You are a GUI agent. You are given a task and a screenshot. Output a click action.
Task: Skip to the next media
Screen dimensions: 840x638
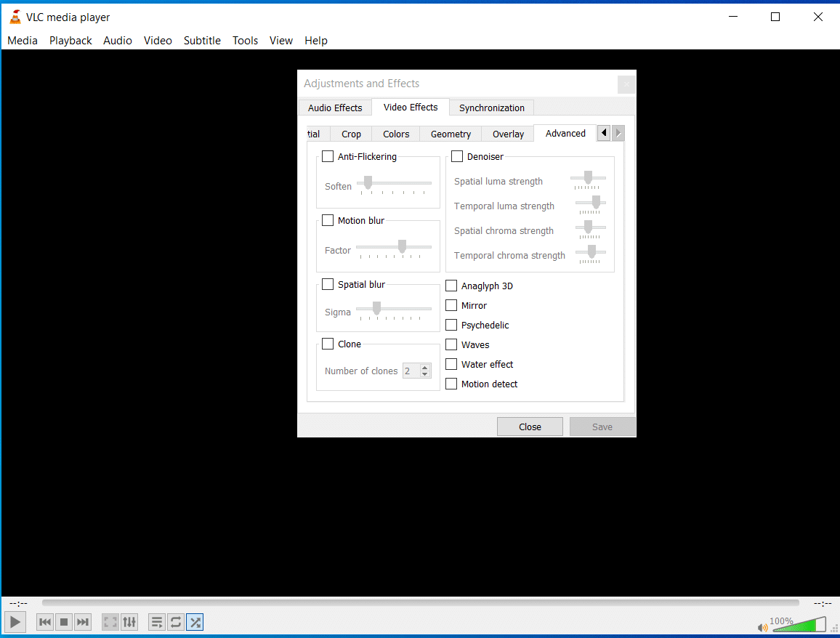pyautogui.click(x=82, y=622)
